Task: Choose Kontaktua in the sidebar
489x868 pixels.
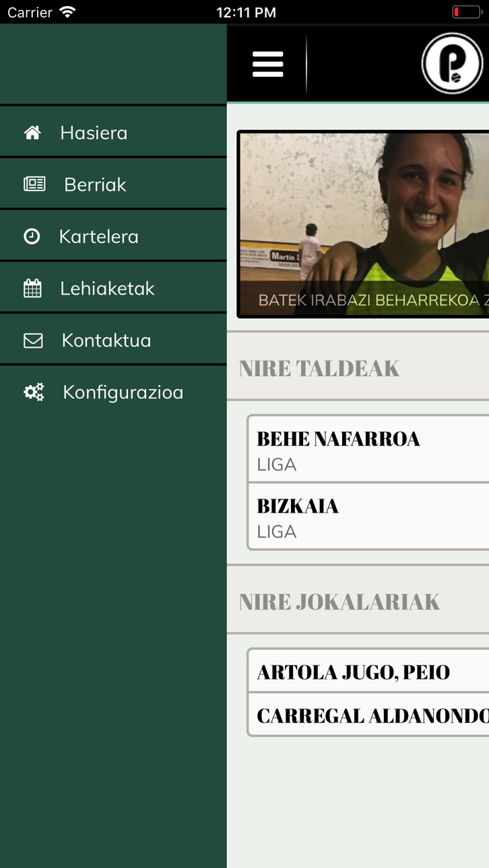Action: [113, 339]
